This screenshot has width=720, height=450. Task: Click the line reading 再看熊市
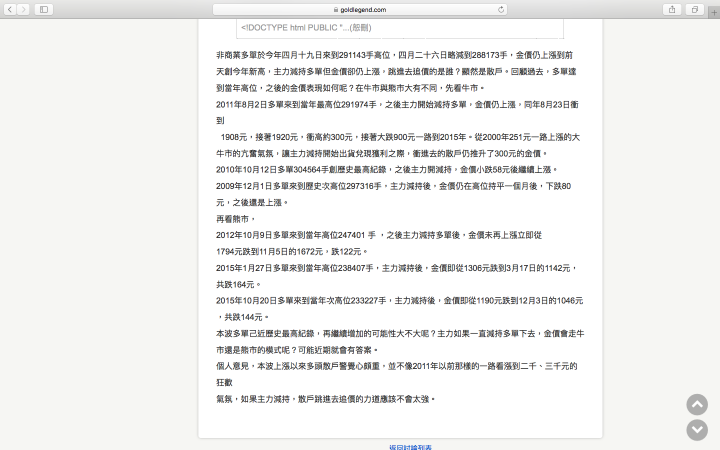[236, 218]
